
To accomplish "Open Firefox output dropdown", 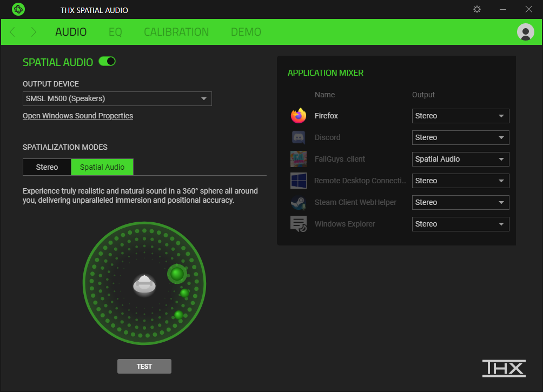I will pyautogui.click(x=461, y=116).
